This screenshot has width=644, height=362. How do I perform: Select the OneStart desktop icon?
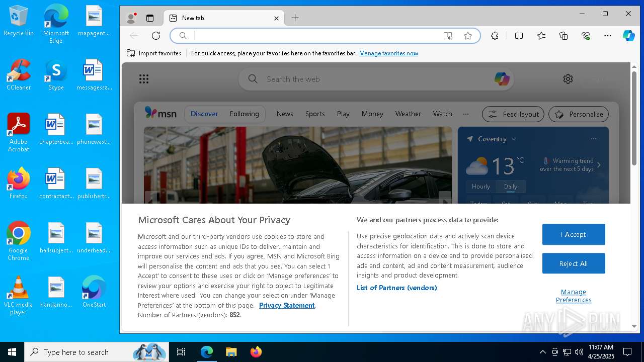pos(94,292)
